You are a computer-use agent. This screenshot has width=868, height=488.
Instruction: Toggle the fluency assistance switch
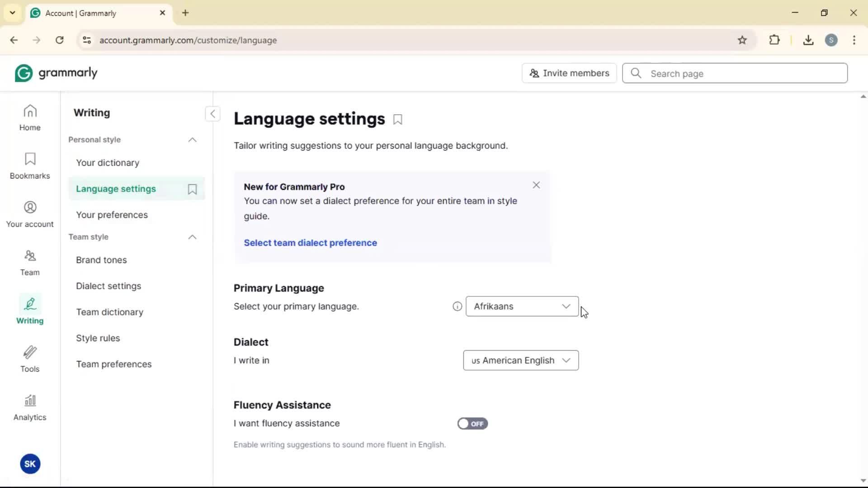(x=472, y=424)
